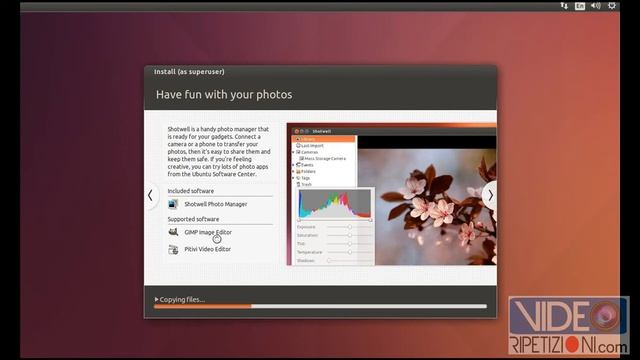The width and height of the screenshot is (640, 360).
Task: Select Shotwell Photo Manager label
Action: (216, 204)
